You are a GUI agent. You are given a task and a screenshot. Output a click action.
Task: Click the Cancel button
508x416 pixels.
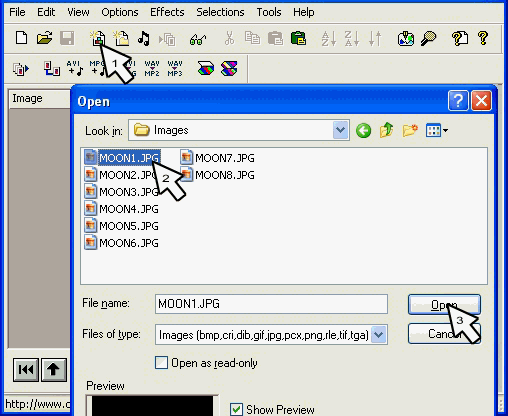tap(444, 333)
